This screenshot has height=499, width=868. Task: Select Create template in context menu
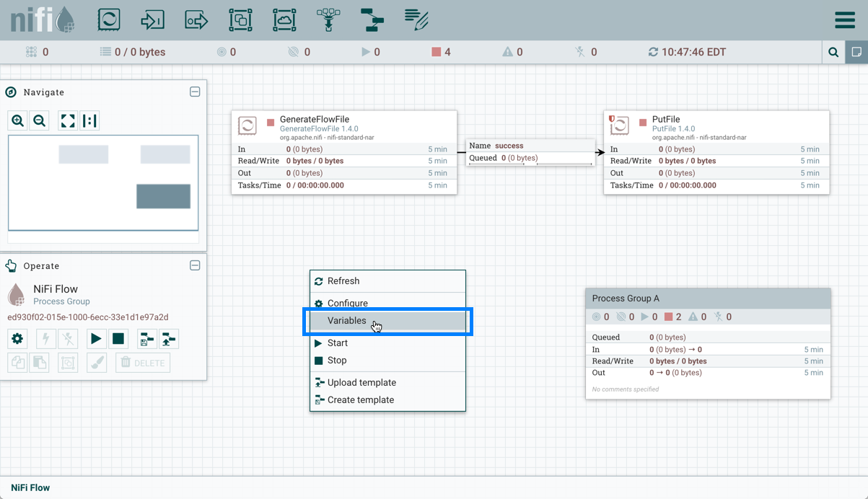click(x=361, y=400)
